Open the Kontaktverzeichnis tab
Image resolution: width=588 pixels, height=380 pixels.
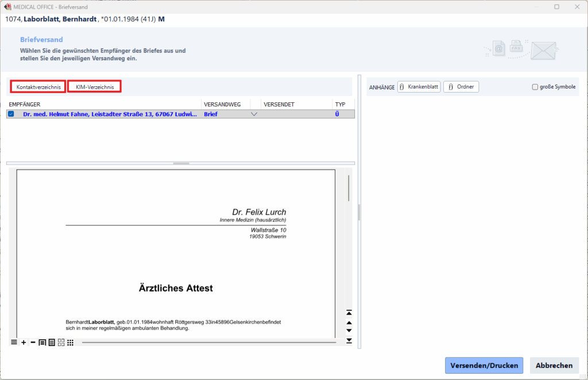coord(38,87)
